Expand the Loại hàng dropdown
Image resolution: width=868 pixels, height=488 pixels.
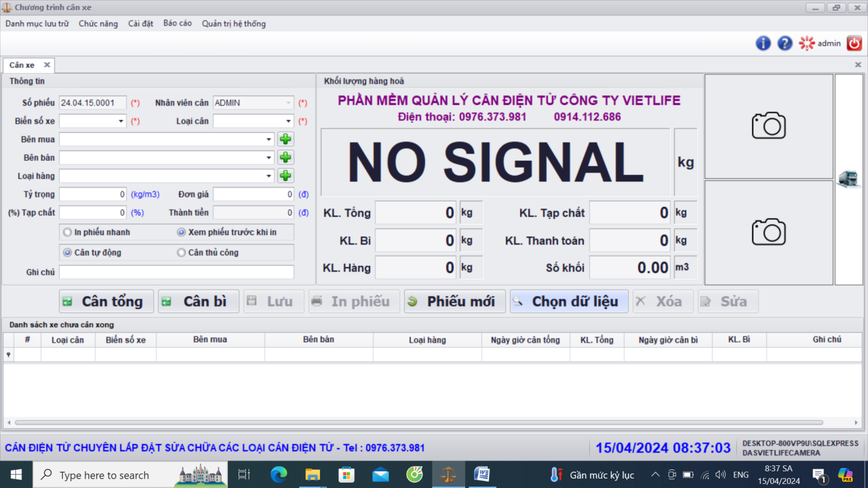(x=269, y=176)
